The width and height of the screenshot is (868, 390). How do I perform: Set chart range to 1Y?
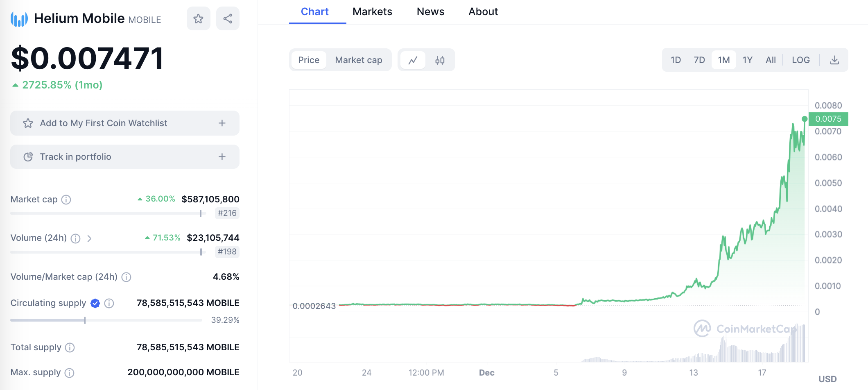coord(748,60)
